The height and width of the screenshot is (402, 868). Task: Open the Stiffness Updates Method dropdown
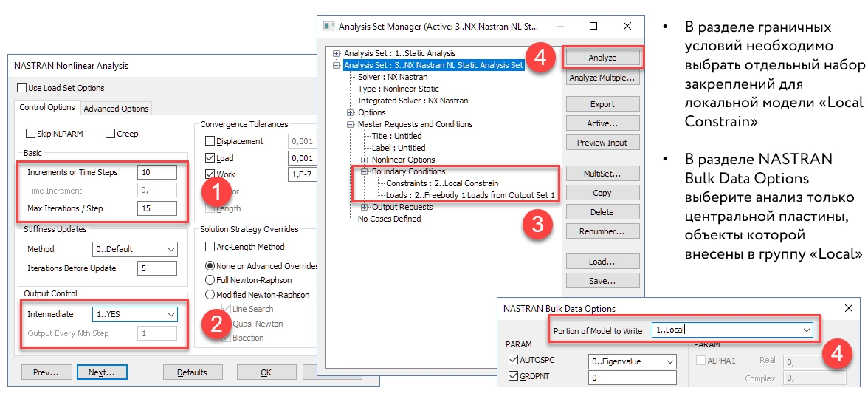point(135,250)
